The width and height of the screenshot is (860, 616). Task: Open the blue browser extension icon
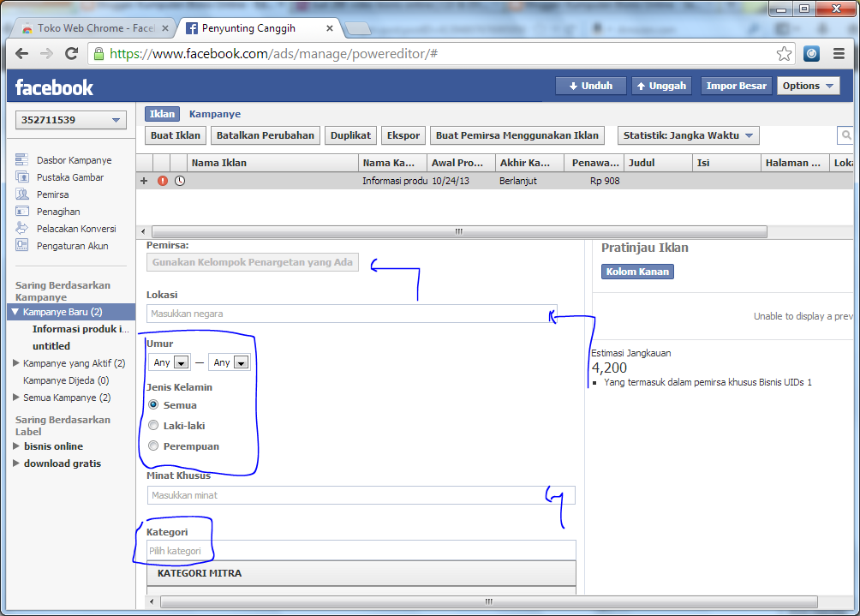tap(811, 54)
